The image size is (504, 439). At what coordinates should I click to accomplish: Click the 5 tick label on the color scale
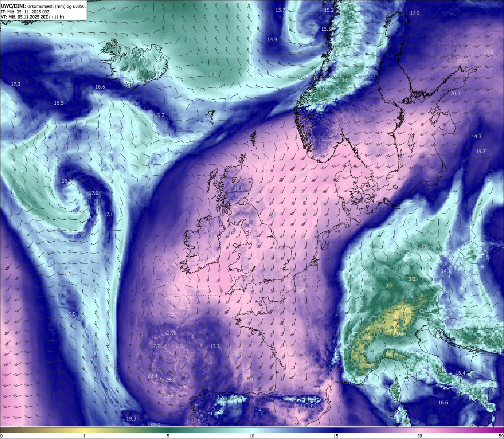click(168, 436)
